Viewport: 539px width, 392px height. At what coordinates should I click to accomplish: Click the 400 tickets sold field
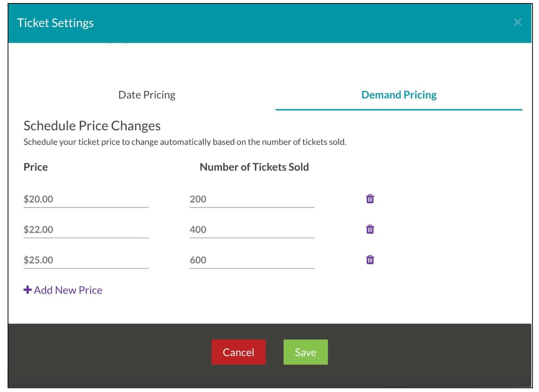[x=252, y=229]
